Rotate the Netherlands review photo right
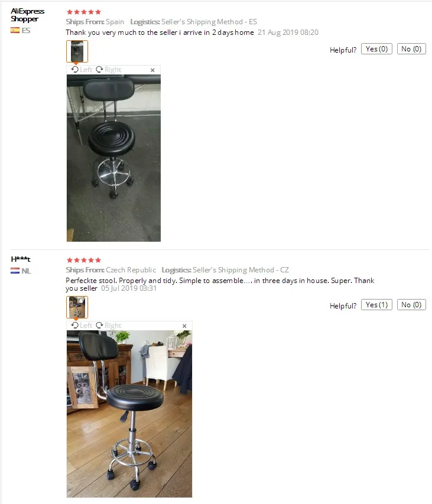Screen dimensions: 432x504 click(109, 326)
